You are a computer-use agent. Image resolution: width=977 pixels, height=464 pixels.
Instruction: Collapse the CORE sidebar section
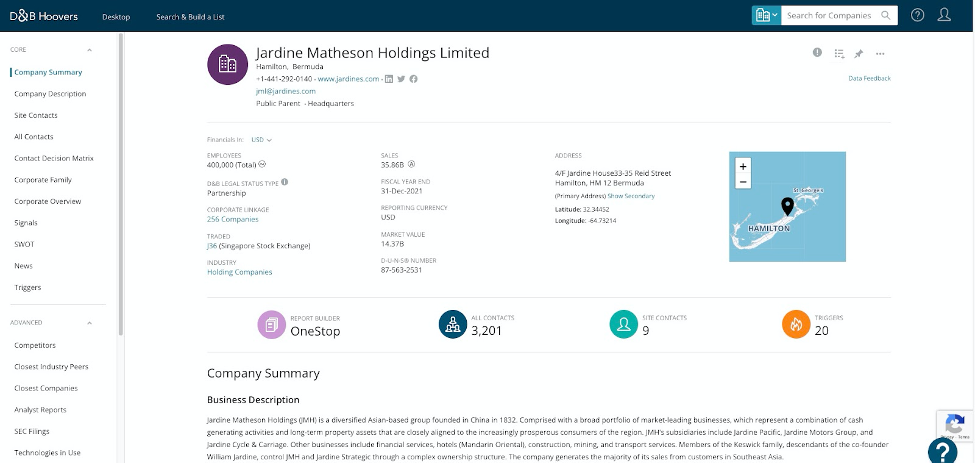[x=89, y=50]
